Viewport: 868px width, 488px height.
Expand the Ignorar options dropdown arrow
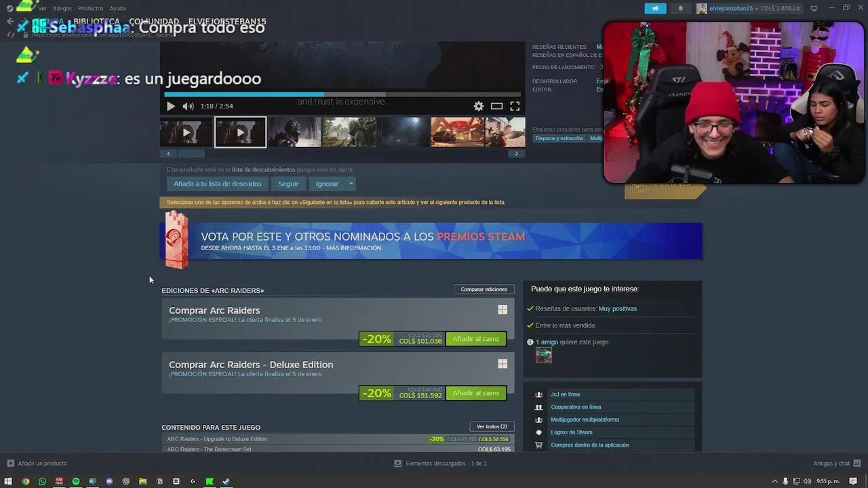[x=351, y=184]
